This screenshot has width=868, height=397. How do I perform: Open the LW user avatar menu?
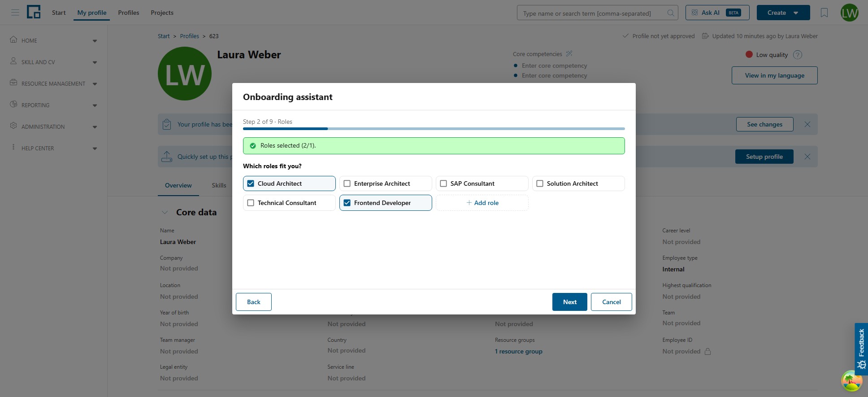click(x=850, y=13)
